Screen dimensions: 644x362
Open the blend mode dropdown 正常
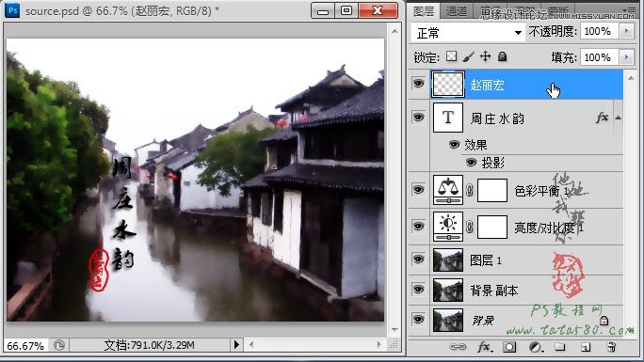[x=468, y=32]
